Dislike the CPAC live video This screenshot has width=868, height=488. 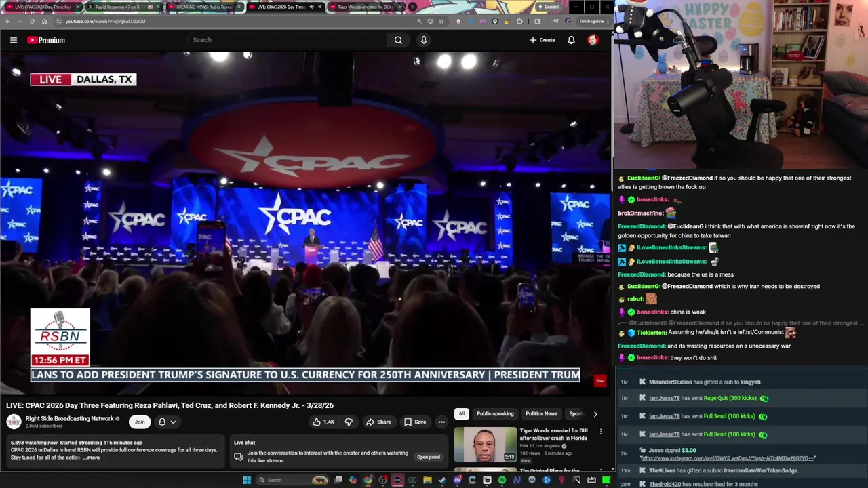coord(349,422)
